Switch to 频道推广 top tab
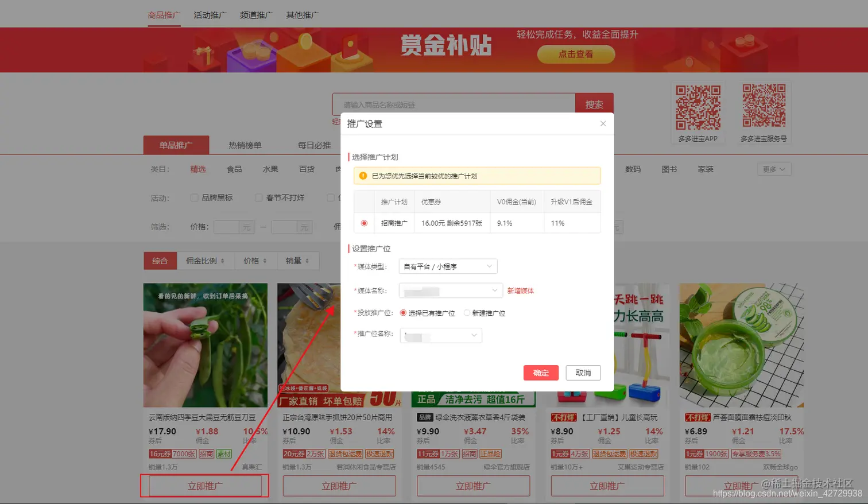The image size is (868, 504). [x=256, y=15]
